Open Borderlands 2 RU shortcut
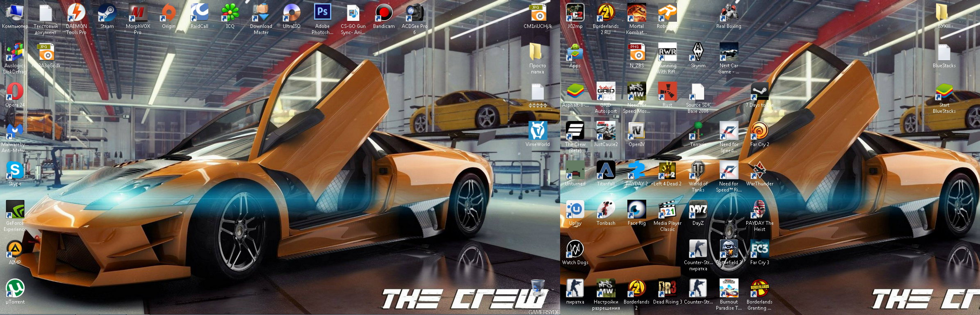Viewport: 980px width, 315px height. pyautogui.click(x=606, y=13)
